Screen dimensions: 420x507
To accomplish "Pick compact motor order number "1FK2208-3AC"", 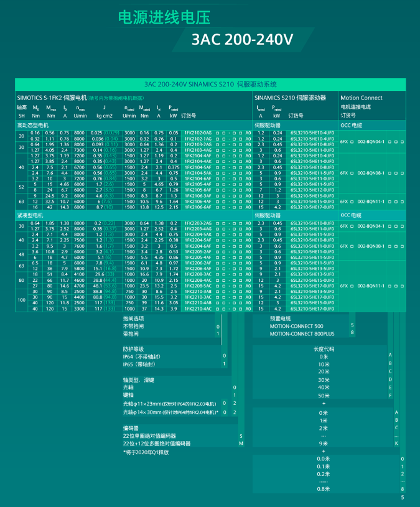I will [x=198, y=274].
